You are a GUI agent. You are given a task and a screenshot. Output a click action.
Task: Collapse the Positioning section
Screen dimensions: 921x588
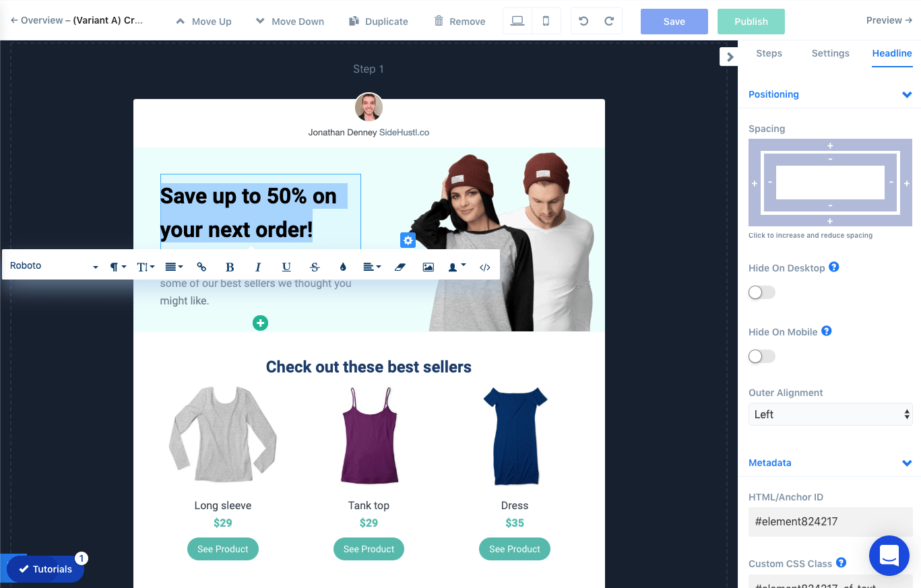(907, 95)
